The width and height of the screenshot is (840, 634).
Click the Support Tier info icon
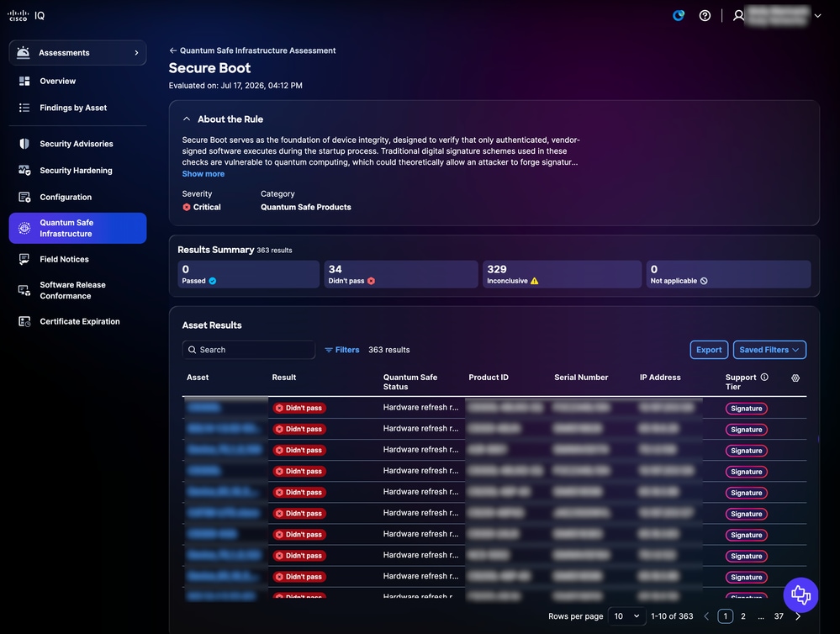(764, 377)
